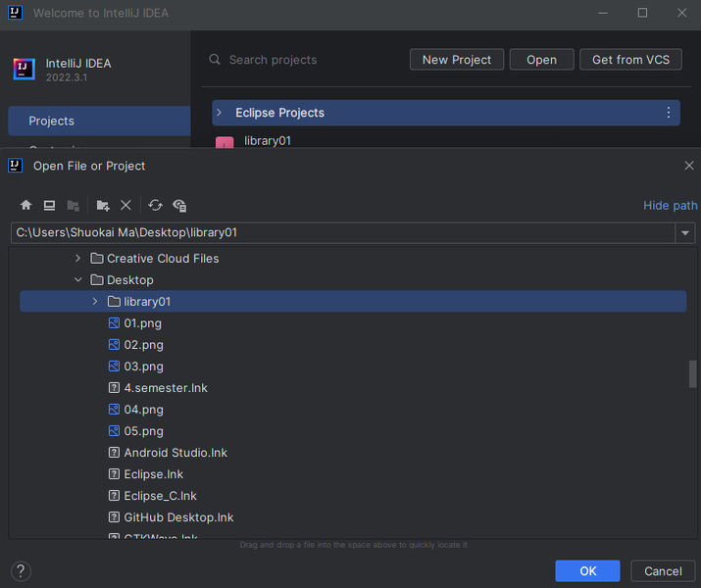Click the Open button in Welcome window
Image resolution: width=701 pixels, height=588 pixels.
(541, 60)
